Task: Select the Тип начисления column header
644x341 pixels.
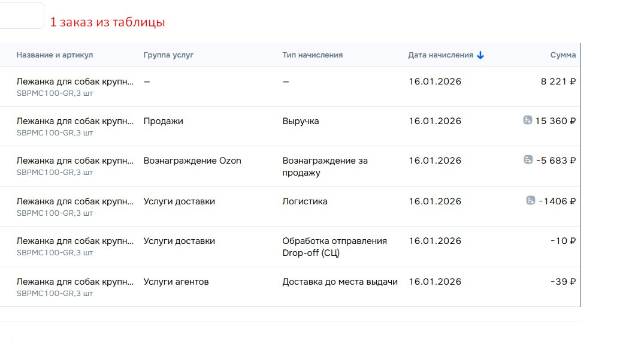Action: 312,55
